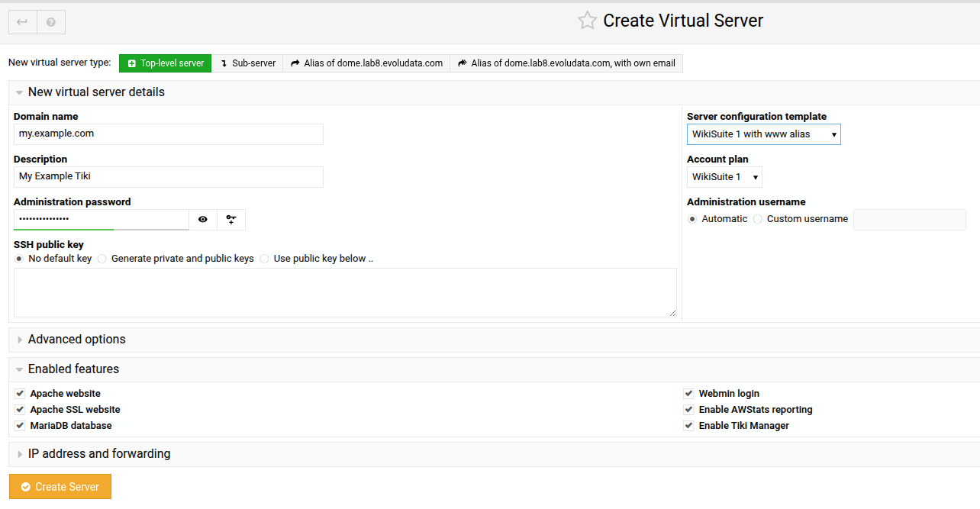This screenshot has height=509, width=980.
Task: Uncheck the Apache SSL website checkbox
Action: [20, 410]
